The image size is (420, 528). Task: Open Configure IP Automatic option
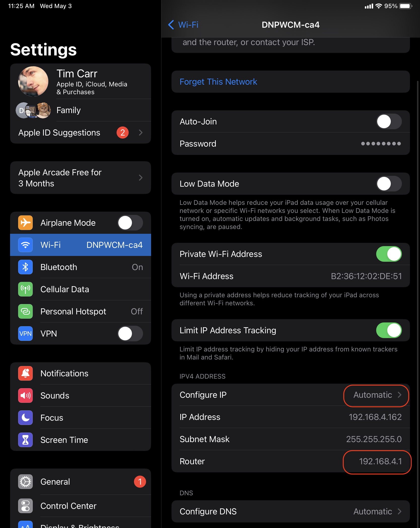click(377, 395)
